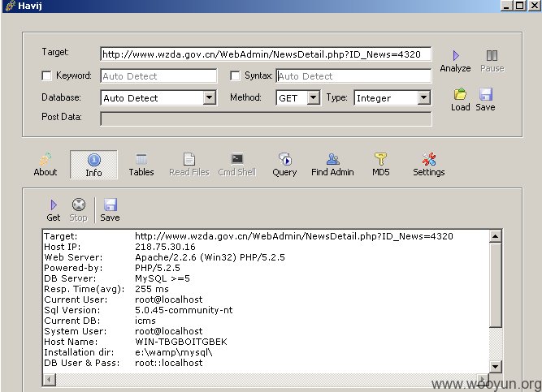Image resolution: width=542 pixels, height=392 pixels.
Task: Click the Stop button in Info panel
Action: [x=79, y=210]
